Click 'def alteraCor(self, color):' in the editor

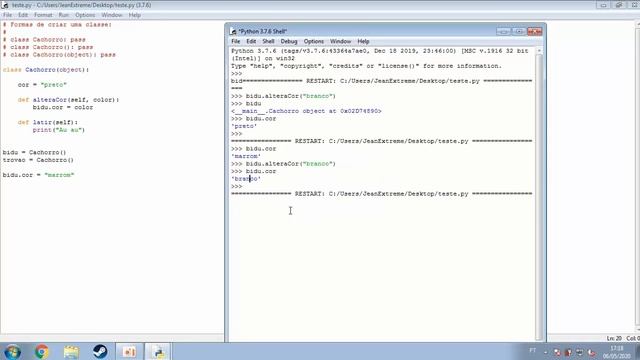point(68,100)
